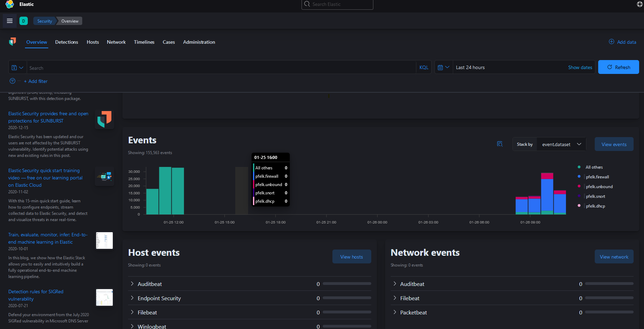Open the quick start training video thumbnail
Screen dimensions: 644x329
pos(104,176)
